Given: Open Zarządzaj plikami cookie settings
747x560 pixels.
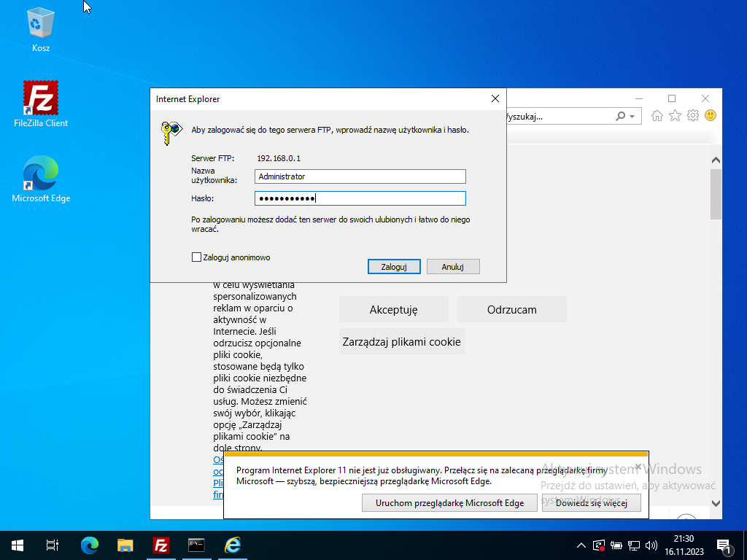Looking at the screenshot, I should tap(402, 341).
